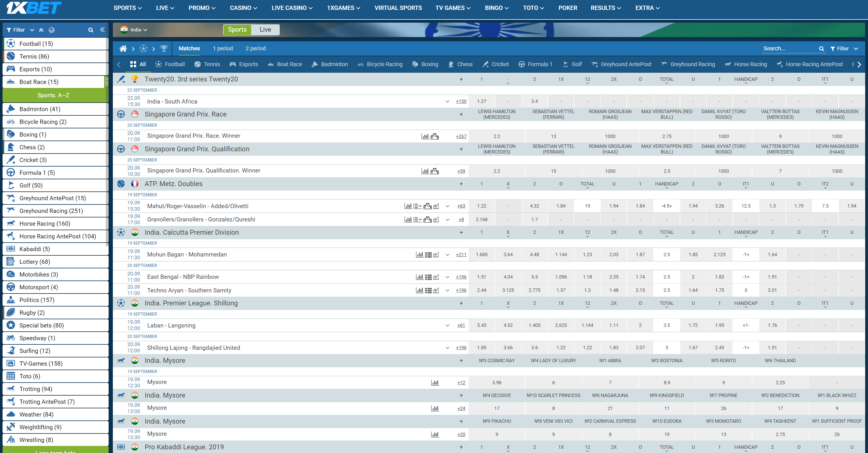868x453 pixels.
Task: Open SPORTS top menu
Action: 127,8
